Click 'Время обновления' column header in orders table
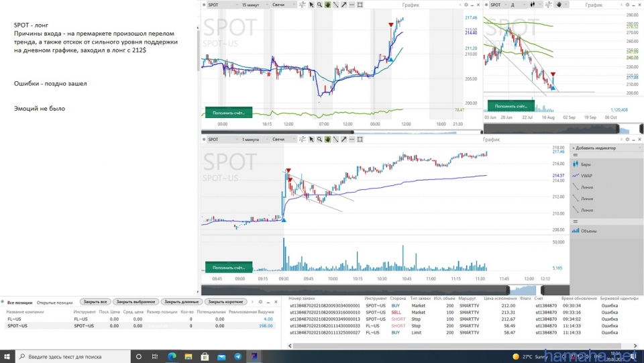 (579, 298)
